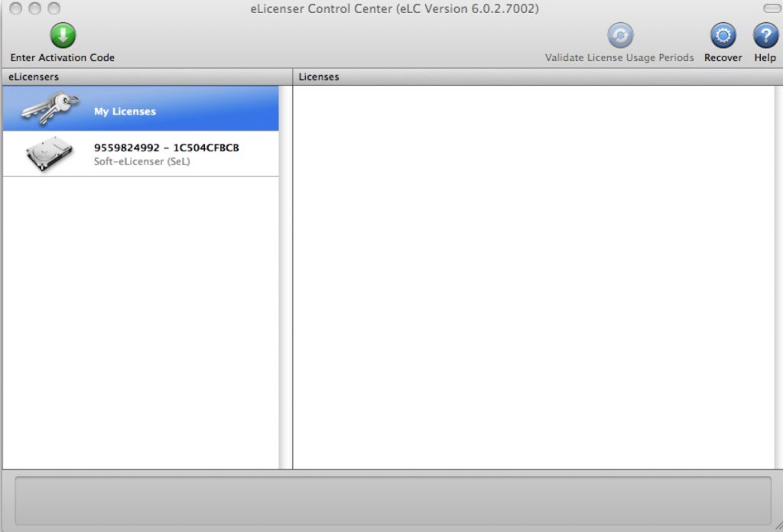Click the Licenses pane vertical scrollbar
The height and width of the screenshot is (532, 783).
tap(778, 277)
